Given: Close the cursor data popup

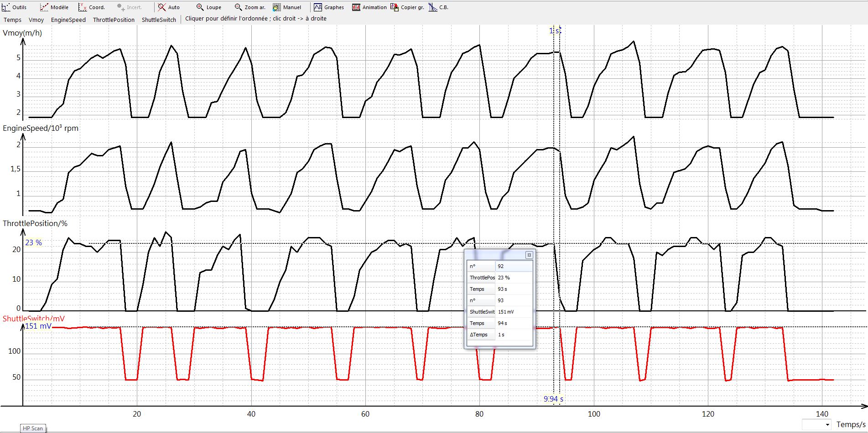Looking at the screenshot, I should pyautogui.click(x=529, y=255).
